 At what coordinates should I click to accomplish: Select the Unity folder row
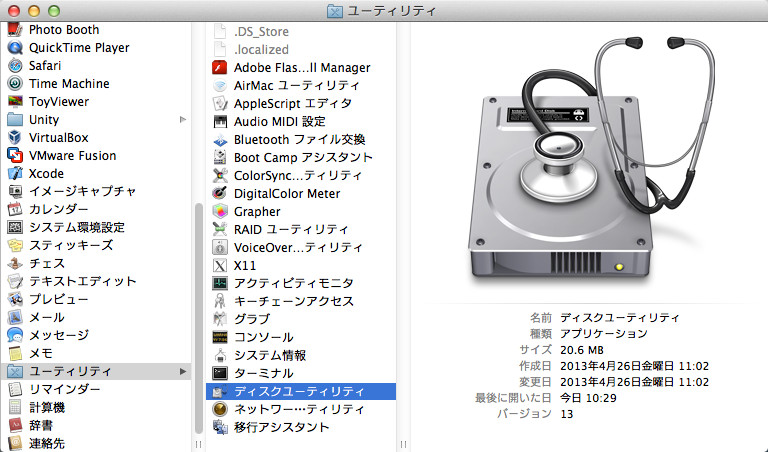pos(96,119)
